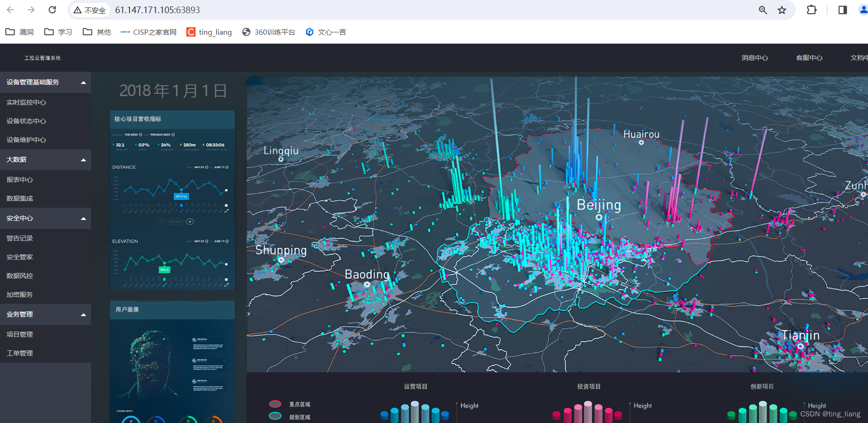Click the Lingqiu marker on the map
Screen dimensions: 868x423
pyautogui.click(x=281, y=159)
